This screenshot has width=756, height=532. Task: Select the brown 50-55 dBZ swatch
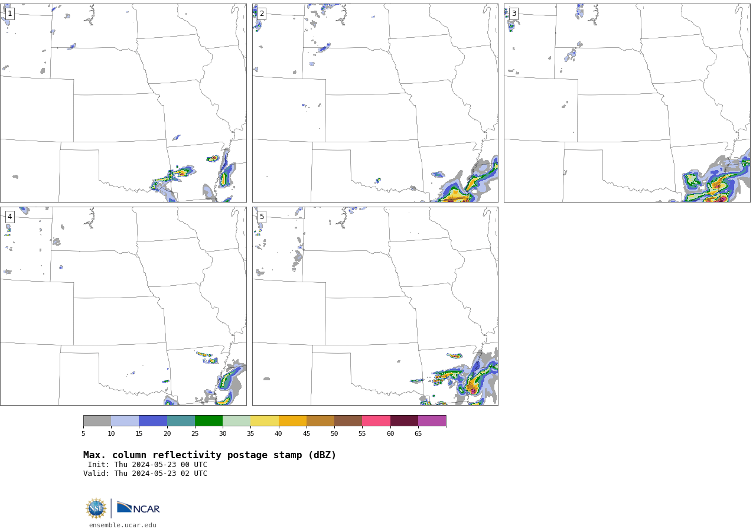point(348,421)
